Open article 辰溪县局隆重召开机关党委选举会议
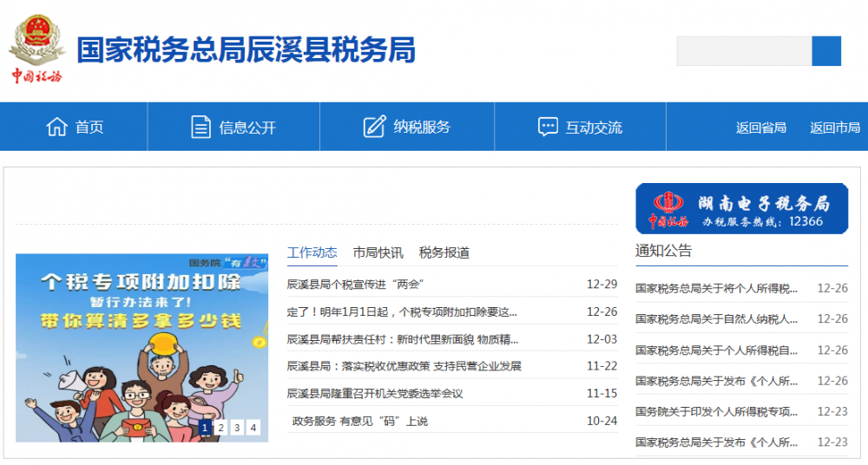 coord(375,394)
